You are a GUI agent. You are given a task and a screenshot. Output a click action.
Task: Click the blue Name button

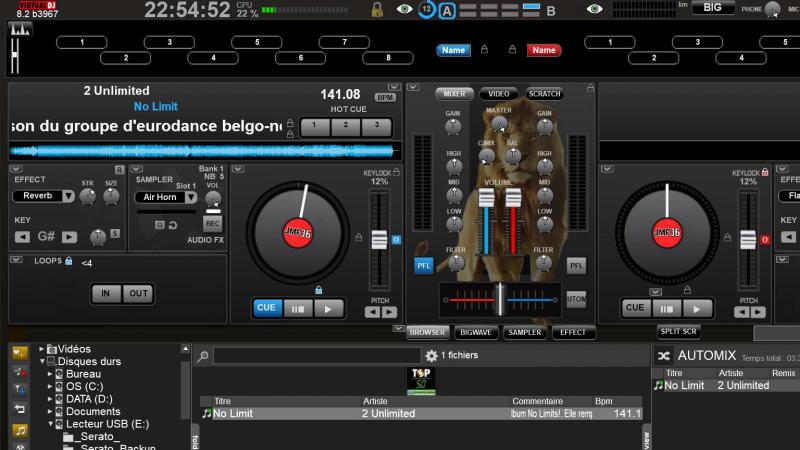point(453,50)
